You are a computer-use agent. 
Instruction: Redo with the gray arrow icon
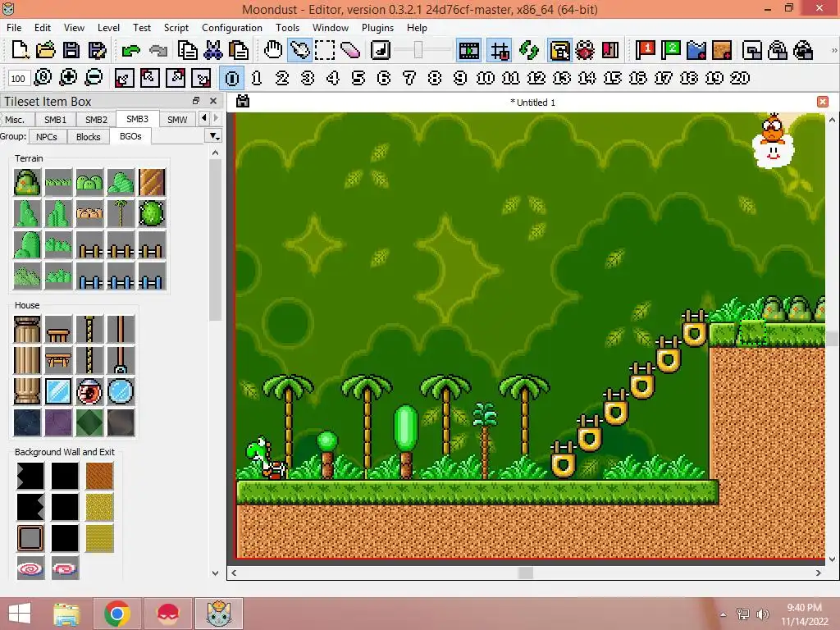(x=157, y=50)
